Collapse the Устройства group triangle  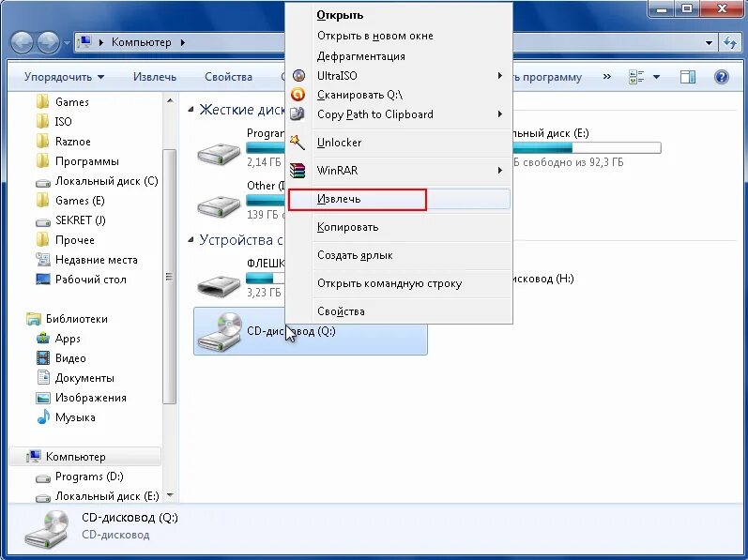click(x=191, y=240)
